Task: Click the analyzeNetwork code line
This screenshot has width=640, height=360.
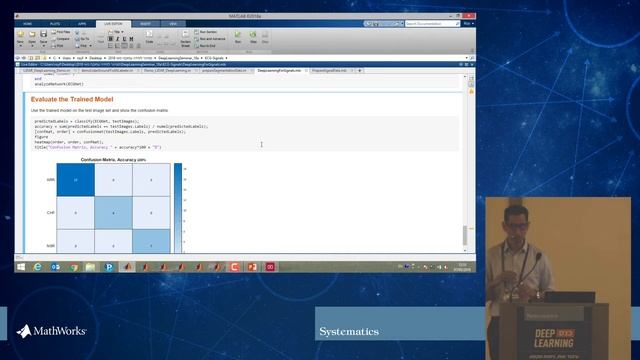Action: (59, 84)
